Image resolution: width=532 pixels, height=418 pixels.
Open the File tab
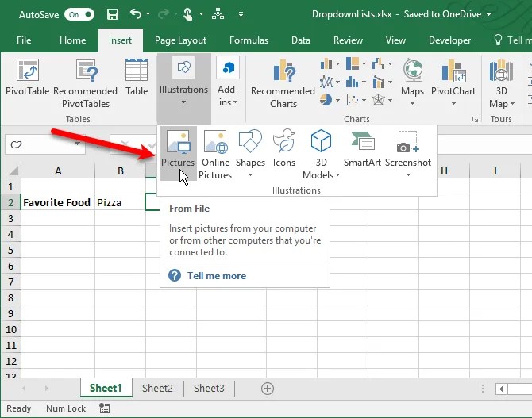(24, 40)
